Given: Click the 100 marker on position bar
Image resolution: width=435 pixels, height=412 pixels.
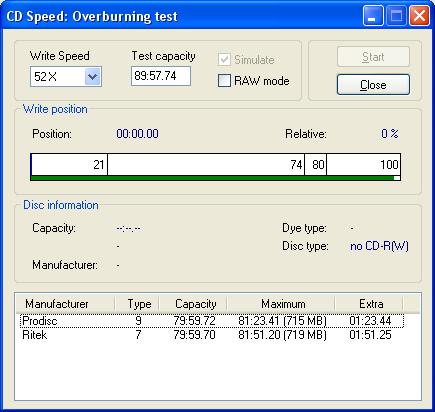Looking at the screenshot, I should point(389,165).
